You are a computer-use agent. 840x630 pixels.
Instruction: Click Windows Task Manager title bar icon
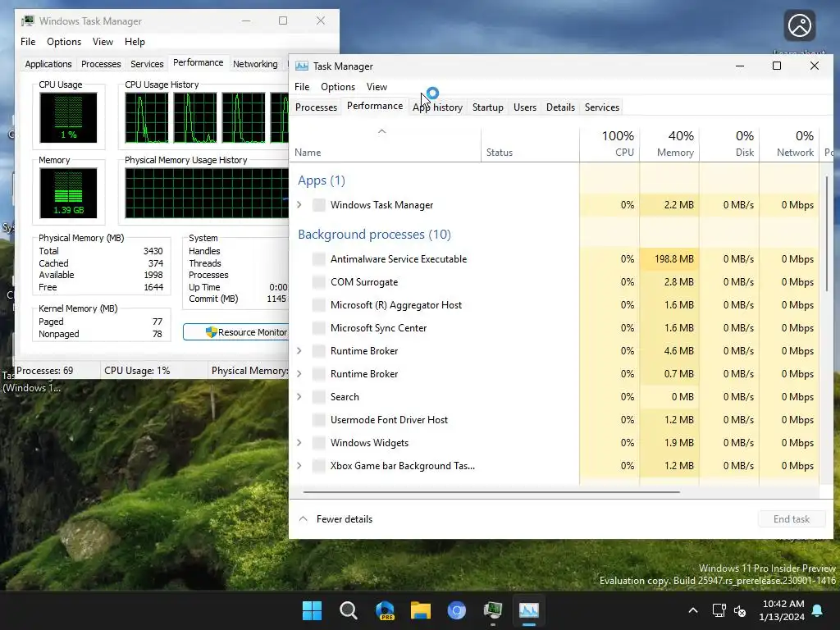(x=27, y=21)
